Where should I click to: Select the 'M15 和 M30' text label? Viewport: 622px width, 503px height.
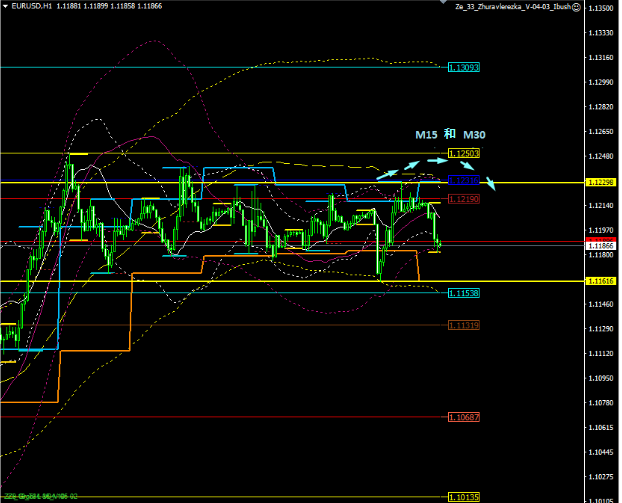pyautogui.click(x=449, y=134)
